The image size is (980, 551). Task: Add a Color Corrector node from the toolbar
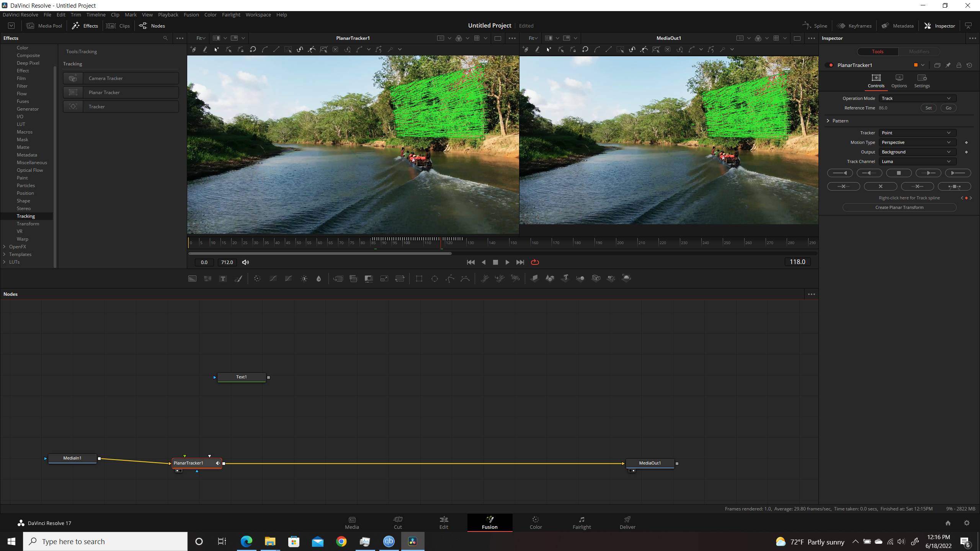tap(257, 279)
